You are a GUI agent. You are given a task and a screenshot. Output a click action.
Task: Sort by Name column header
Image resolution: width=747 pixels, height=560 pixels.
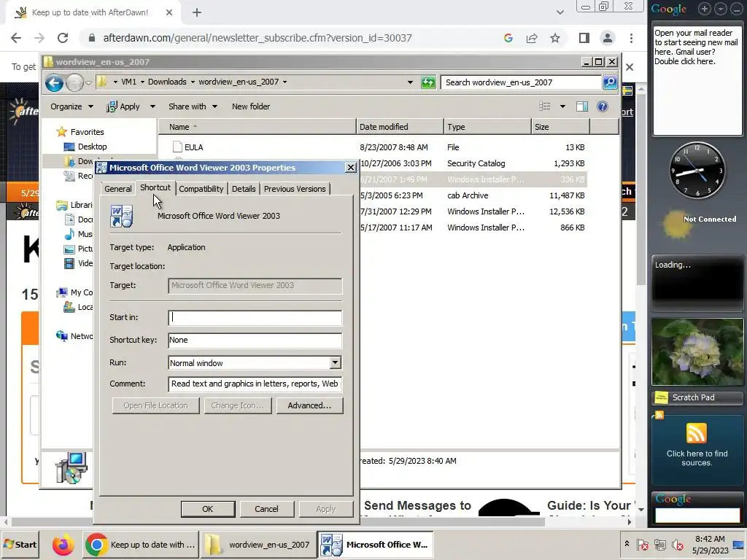(258, 127)
